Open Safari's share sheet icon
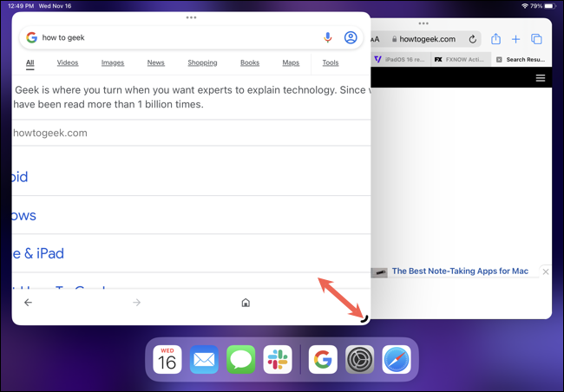564x392 pixels. tap(495, 39)
